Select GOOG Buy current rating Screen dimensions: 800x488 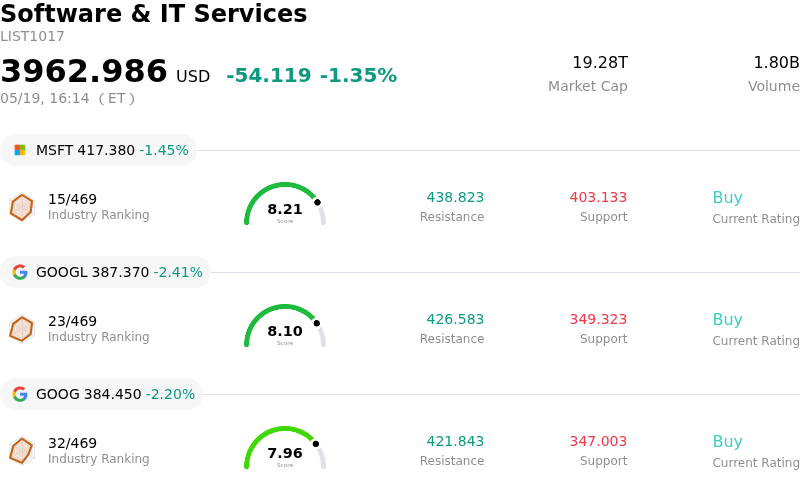(x=728, y=442)
